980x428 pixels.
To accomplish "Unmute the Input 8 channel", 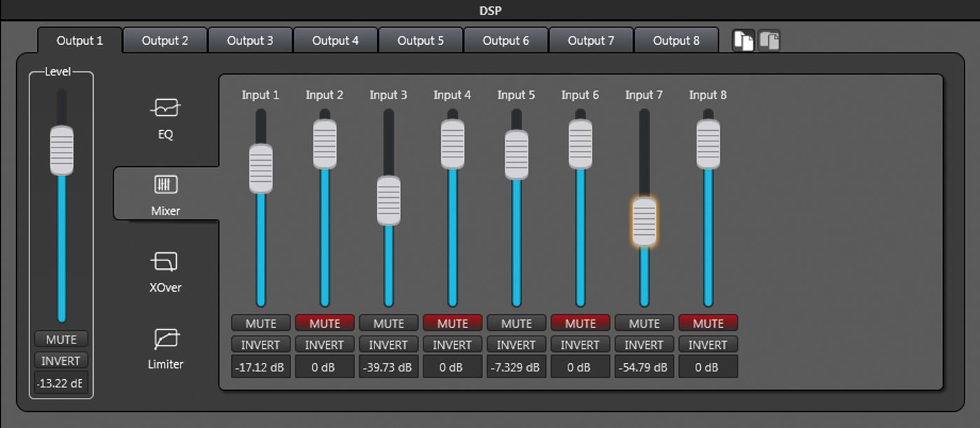I will coord(708,323).
